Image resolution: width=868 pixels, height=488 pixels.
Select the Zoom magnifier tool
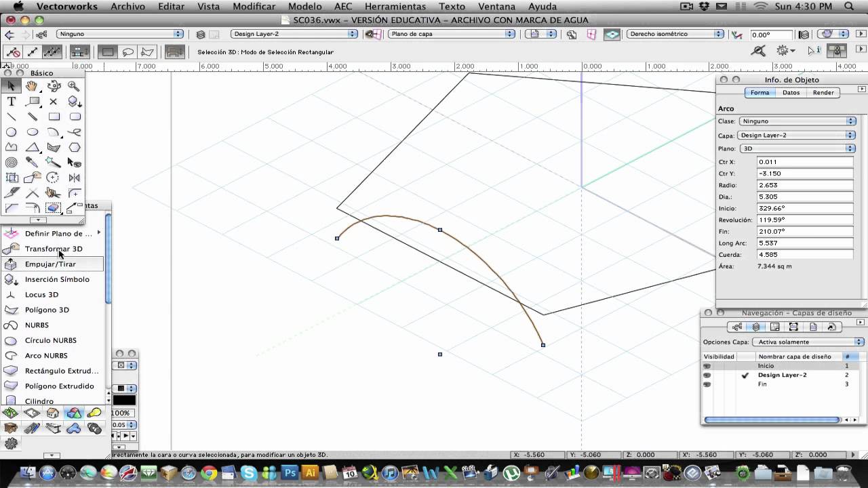click(x=75, y=86)
